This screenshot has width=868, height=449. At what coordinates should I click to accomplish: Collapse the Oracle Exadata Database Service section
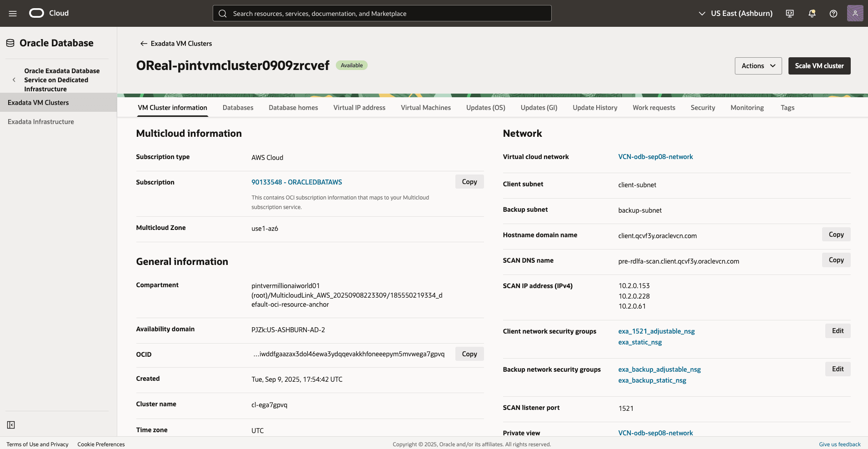[14, 80]
